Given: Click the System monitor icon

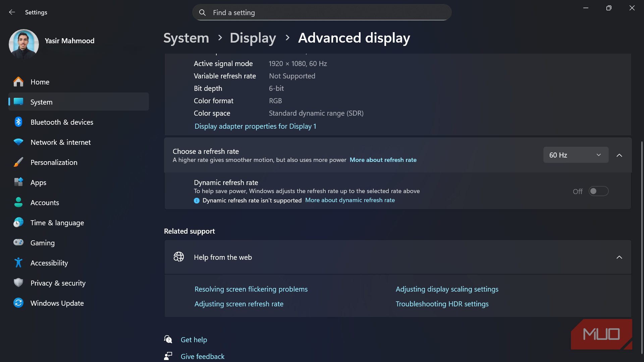Looking at the screenshot, I should tap(18, 102).
